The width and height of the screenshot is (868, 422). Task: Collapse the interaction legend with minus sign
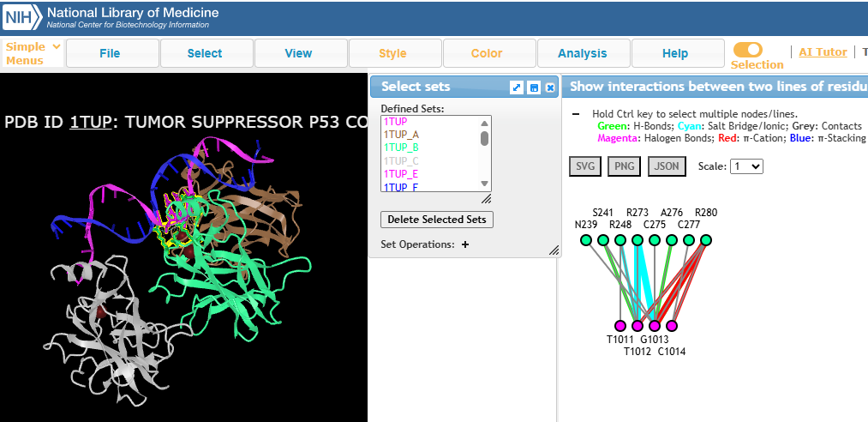point(574,114)
